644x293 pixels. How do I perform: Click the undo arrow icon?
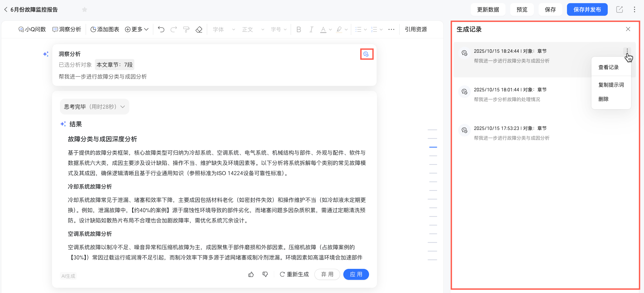coord(161,29)
